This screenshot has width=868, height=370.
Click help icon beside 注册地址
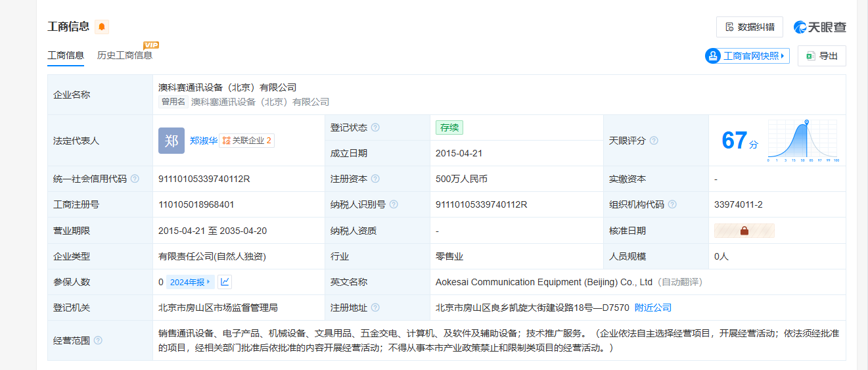375,308
